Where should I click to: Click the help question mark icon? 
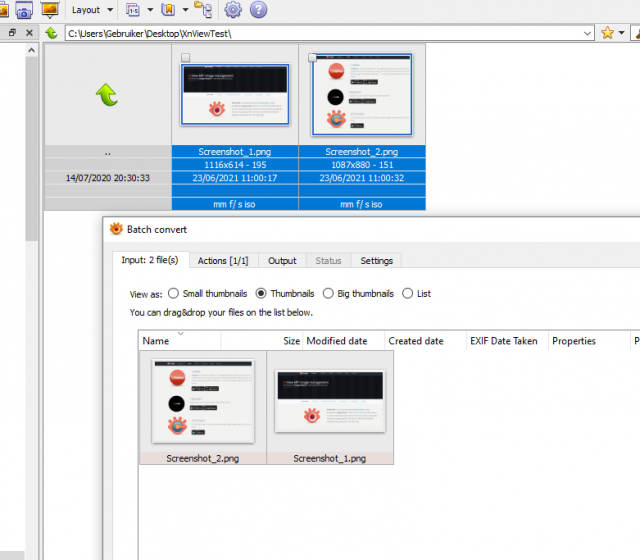tap(258, 9)
